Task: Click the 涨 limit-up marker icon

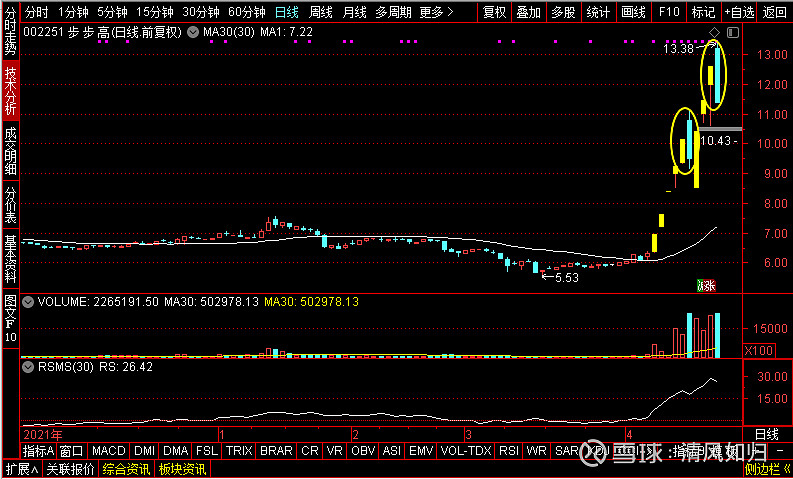Action: (x=706, y=285)
